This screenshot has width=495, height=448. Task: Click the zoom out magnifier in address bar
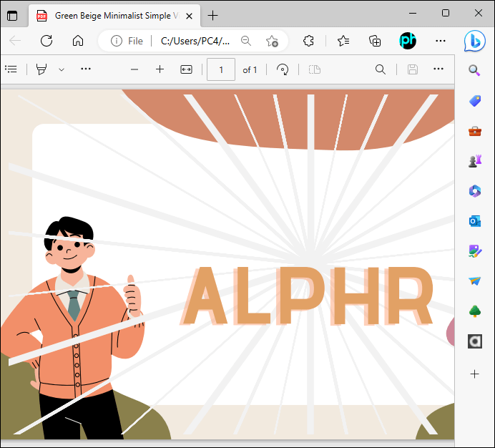(x=245, y=41)
